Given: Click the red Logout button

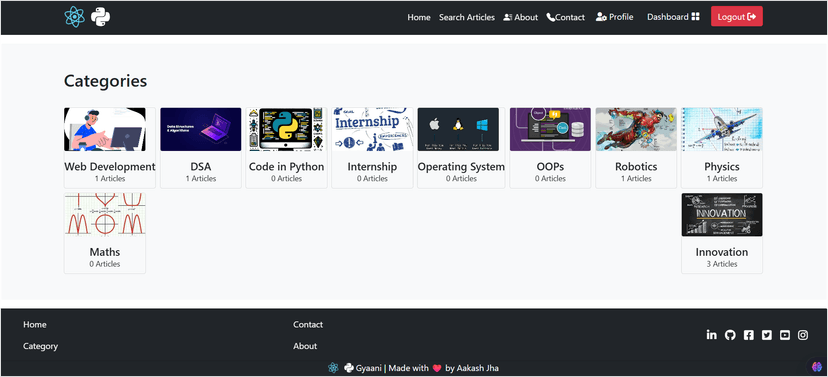Looking at the screenshot, I should tap(737, 16).
